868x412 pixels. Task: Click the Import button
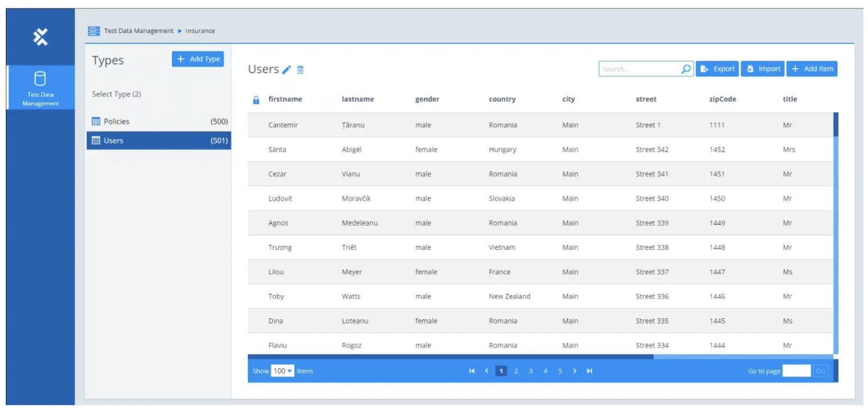click(762, 68)
